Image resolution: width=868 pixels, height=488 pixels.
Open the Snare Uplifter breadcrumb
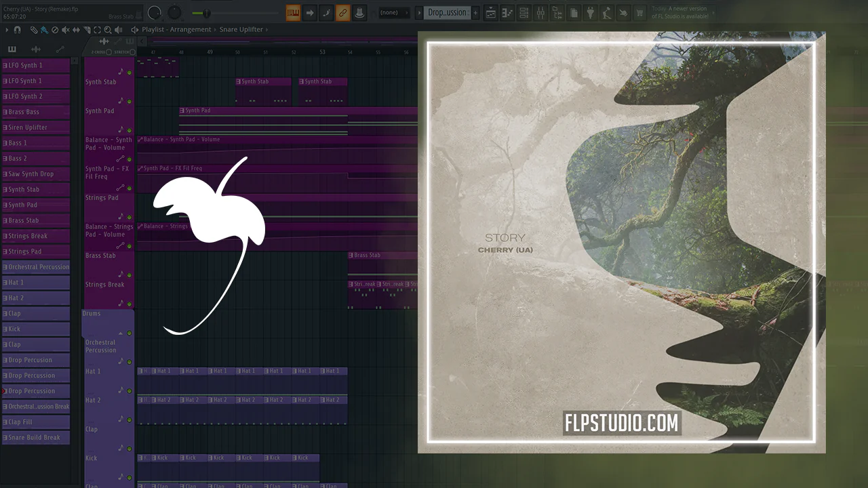click(x=241, y=30)
